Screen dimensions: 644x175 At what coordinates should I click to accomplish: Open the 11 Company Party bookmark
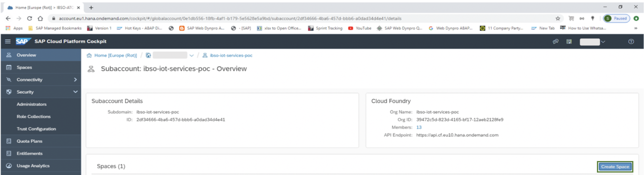click(502, 28)
